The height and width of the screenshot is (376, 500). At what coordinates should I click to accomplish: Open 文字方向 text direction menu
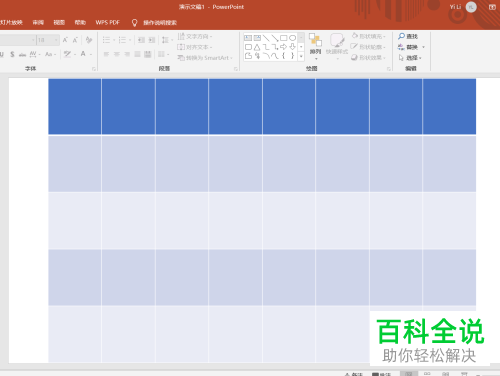point(195,36)
